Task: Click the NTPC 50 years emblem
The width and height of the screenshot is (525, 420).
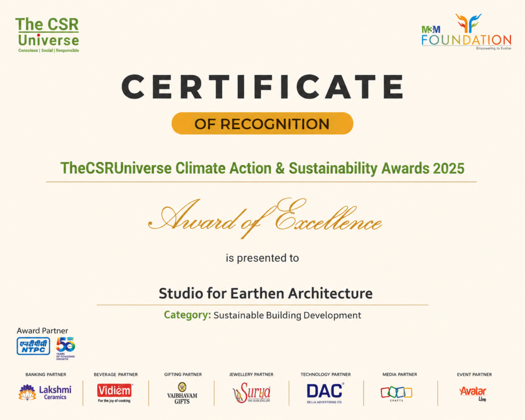Action: [x=66, y=348]
